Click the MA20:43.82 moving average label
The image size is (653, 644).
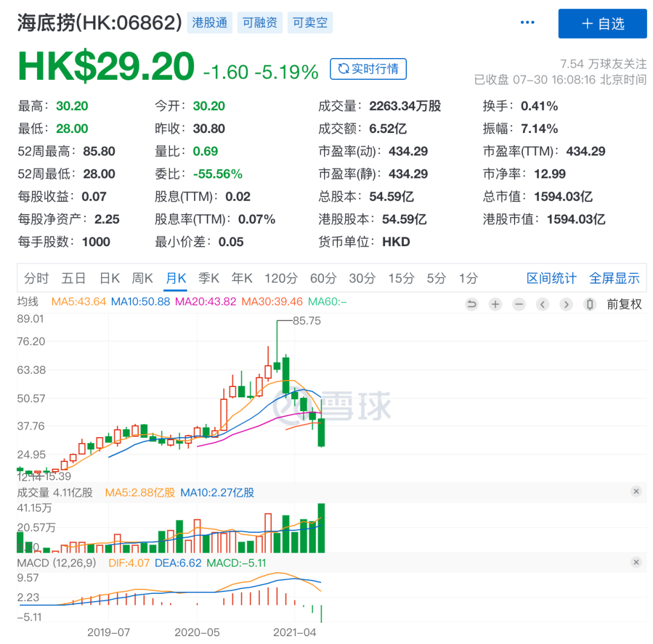point(206,302)
